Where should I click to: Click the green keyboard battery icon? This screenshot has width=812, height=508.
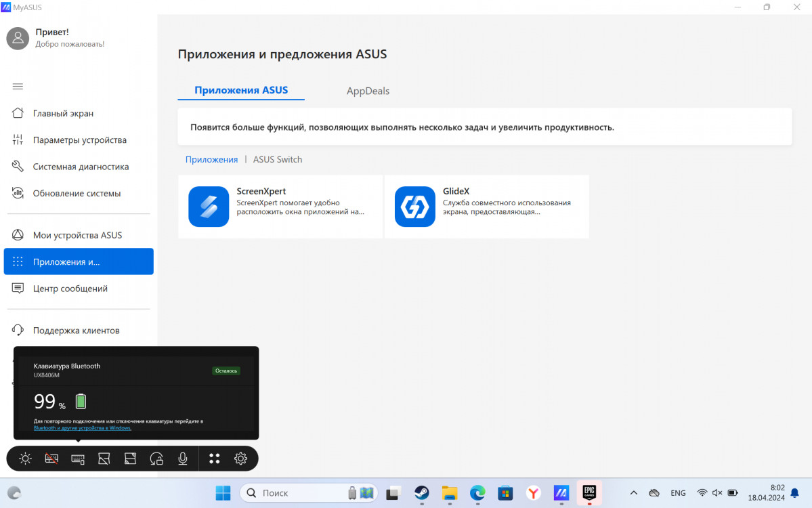(x=81, y=402)
